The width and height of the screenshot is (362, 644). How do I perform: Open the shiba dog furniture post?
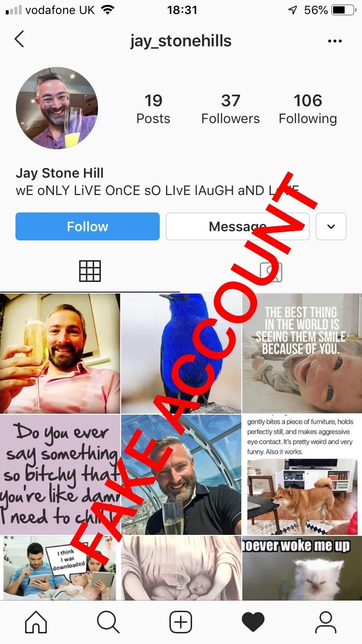[x=302, y=475]
